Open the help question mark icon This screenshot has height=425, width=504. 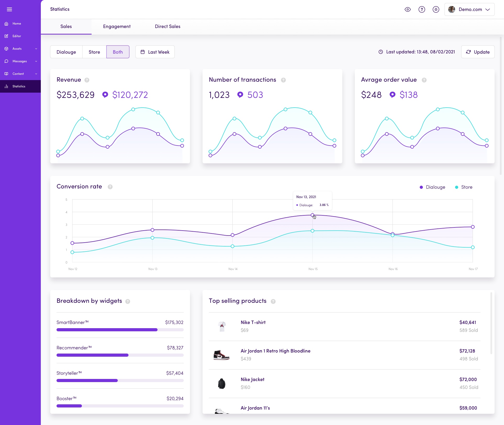click(422, 9)
